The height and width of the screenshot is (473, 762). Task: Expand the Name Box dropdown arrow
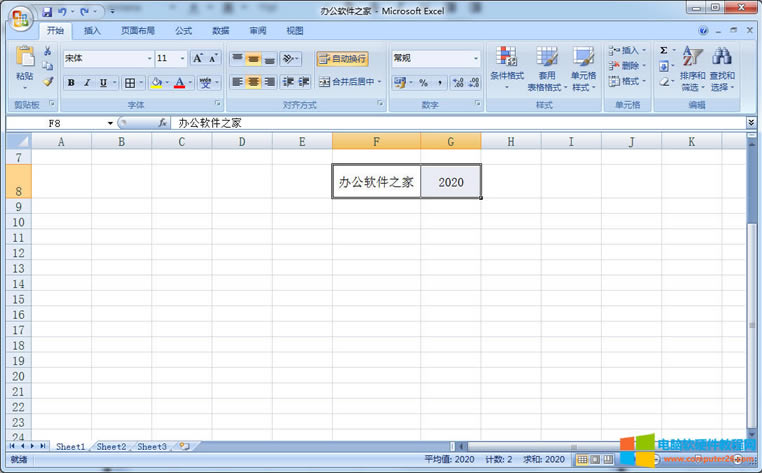coord(111,123)
